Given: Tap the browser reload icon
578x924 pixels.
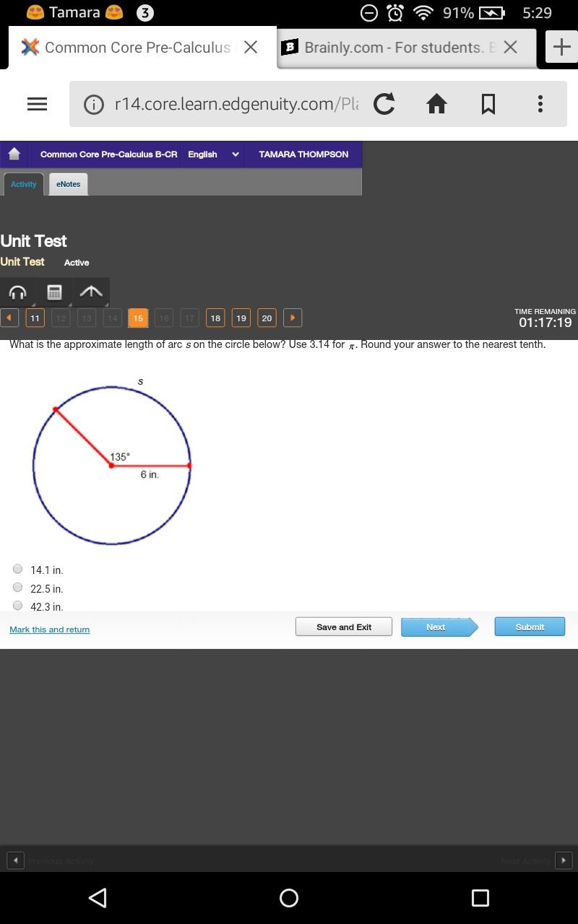Looking at the screenshot, I should coord(384,105).
